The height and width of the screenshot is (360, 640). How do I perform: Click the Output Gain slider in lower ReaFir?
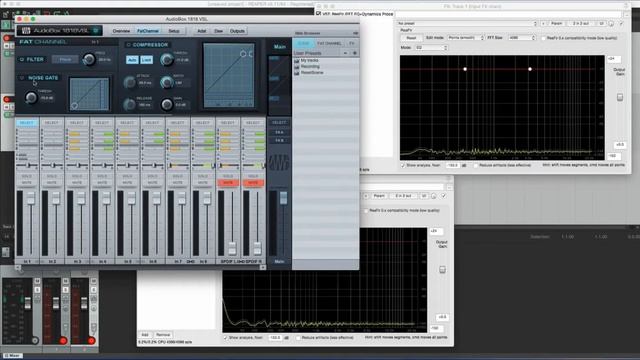point(442,269)
